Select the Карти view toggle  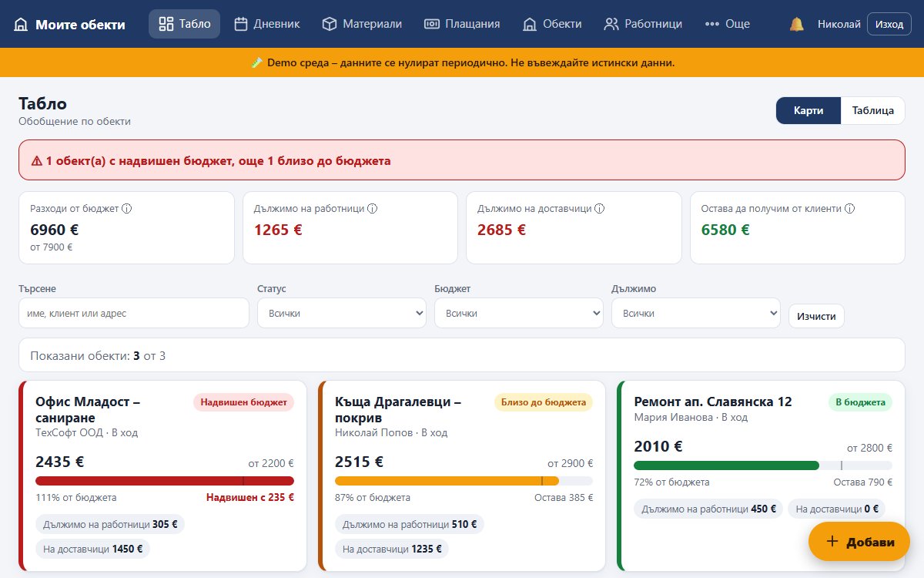(808, 110)
